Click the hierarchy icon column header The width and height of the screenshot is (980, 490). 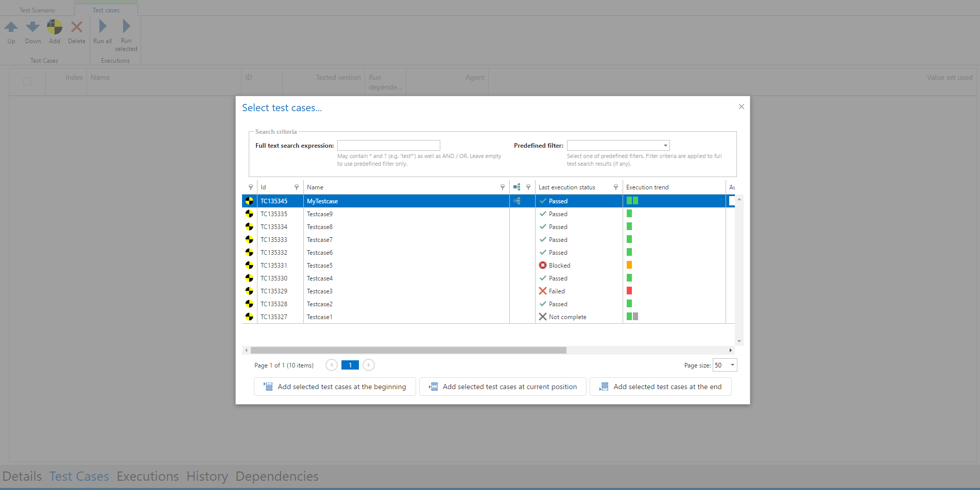point(517,187)
